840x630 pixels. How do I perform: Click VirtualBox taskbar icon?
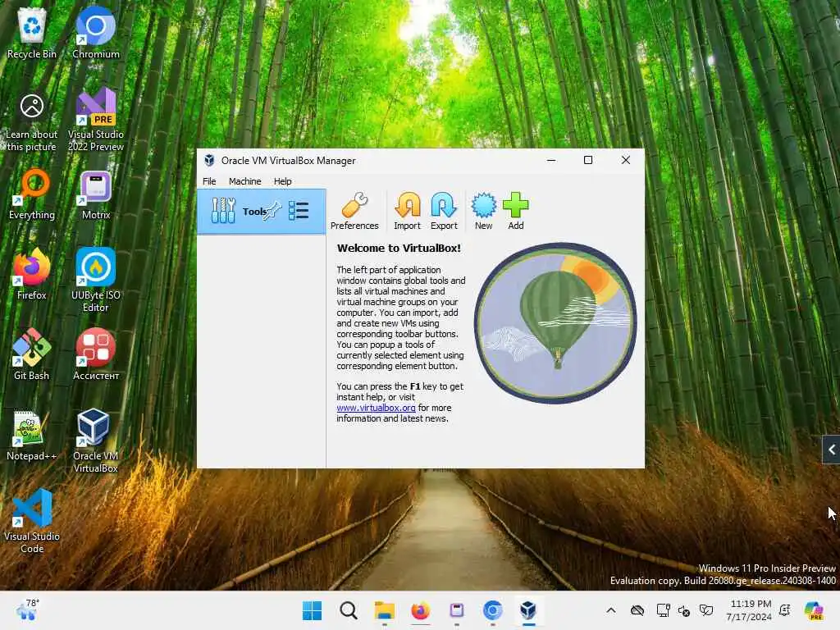coord(528,610)
